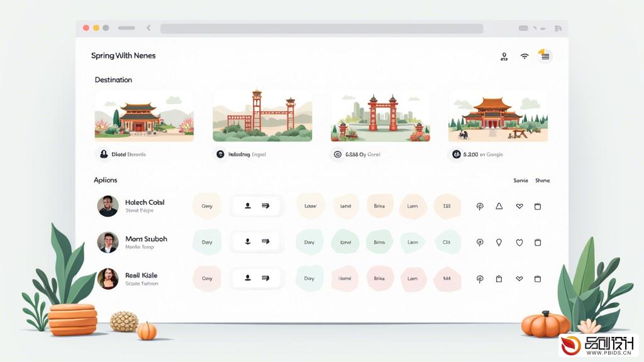
Task: Favorite Resil Kiale with the heart icon
Action: tap(519, 278)
